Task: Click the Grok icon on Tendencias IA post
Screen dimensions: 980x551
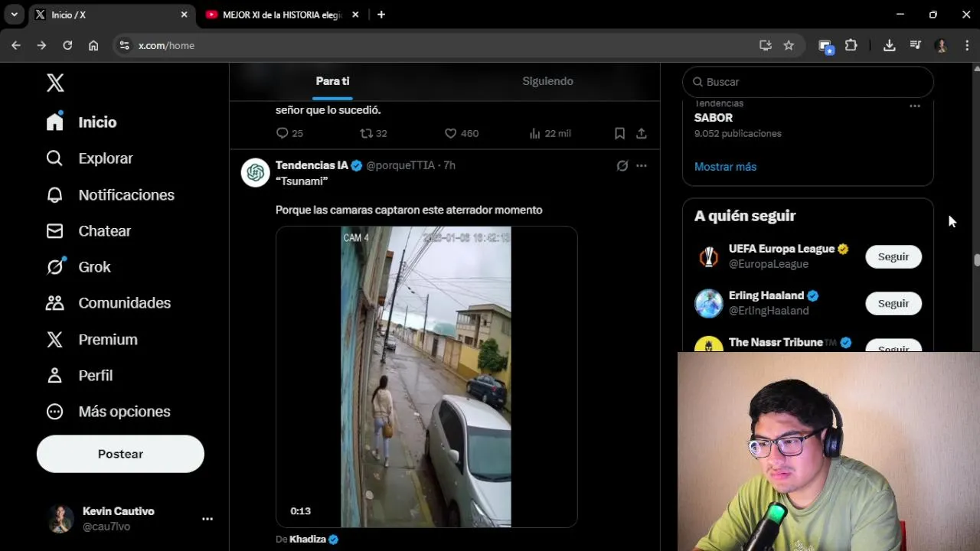Action: [x=622, y=165]
